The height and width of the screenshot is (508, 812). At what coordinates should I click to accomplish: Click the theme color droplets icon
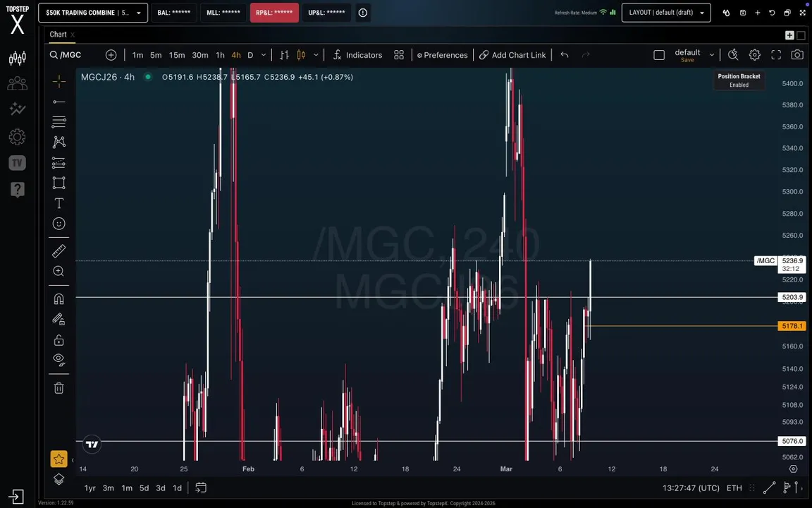tap(727, 13)
